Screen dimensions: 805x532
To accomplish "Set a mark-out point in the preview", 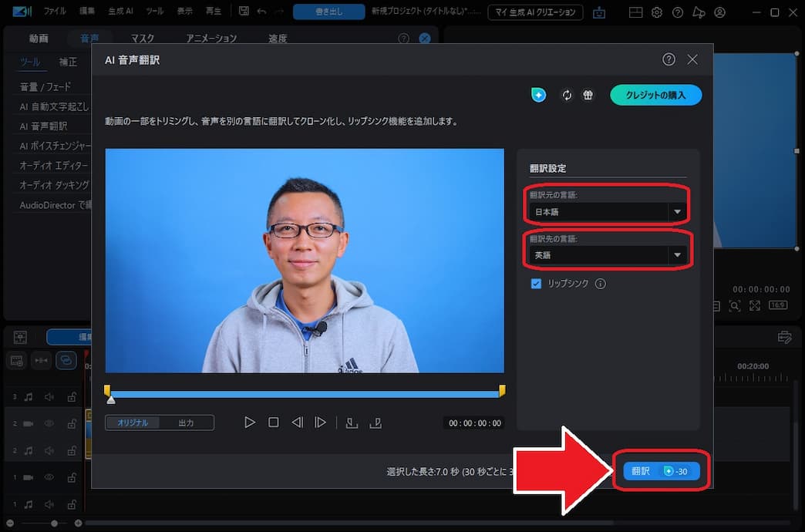I will (377, 422).
